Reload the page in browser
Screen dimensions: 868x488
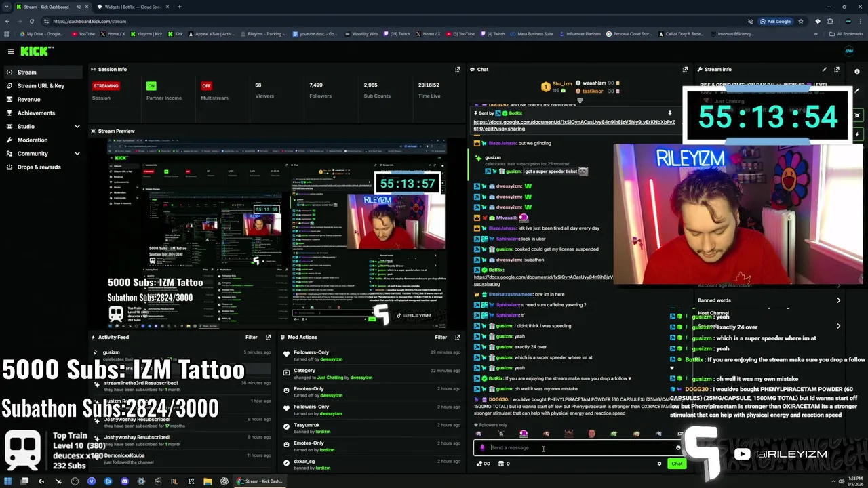[x=31, y=21]
